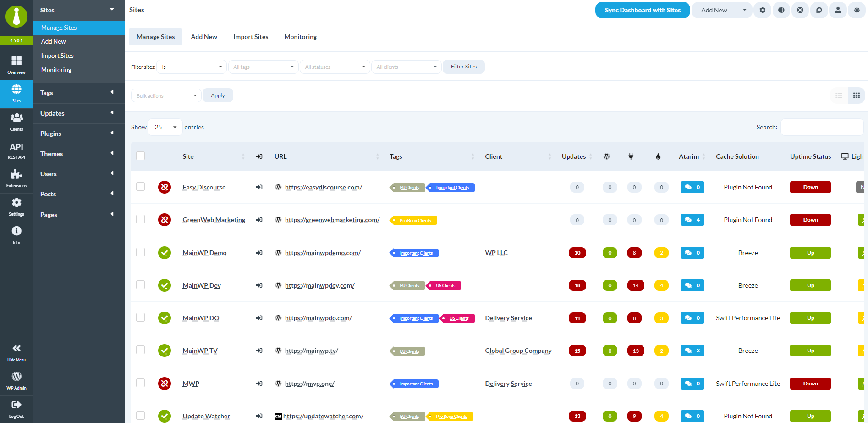
Task: Click the green connected status icon for MainWP DO
Action: pos(165,318)
